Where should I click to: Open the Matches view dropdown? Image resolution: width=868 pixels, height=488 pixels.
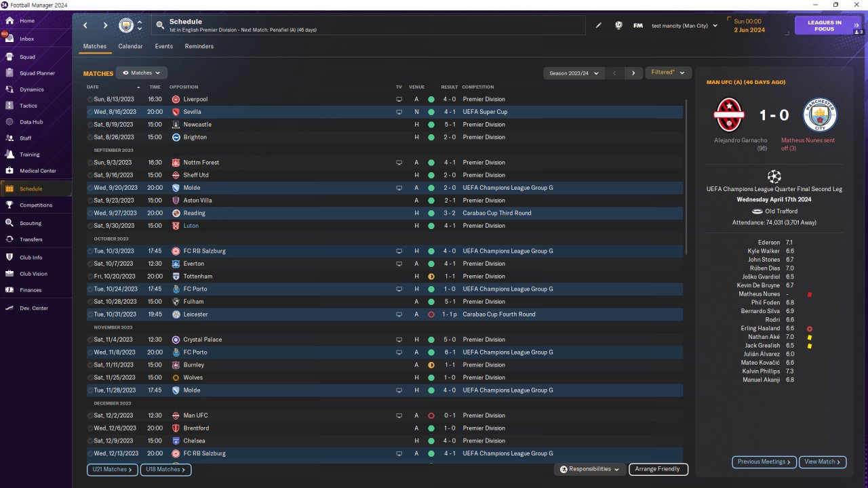tap(142, 73)
